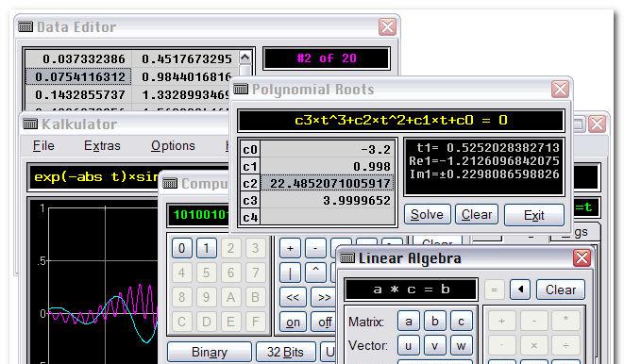The image size is (624, 364).
Task: Click the Data Editor title bar icon
Action: 25,27
